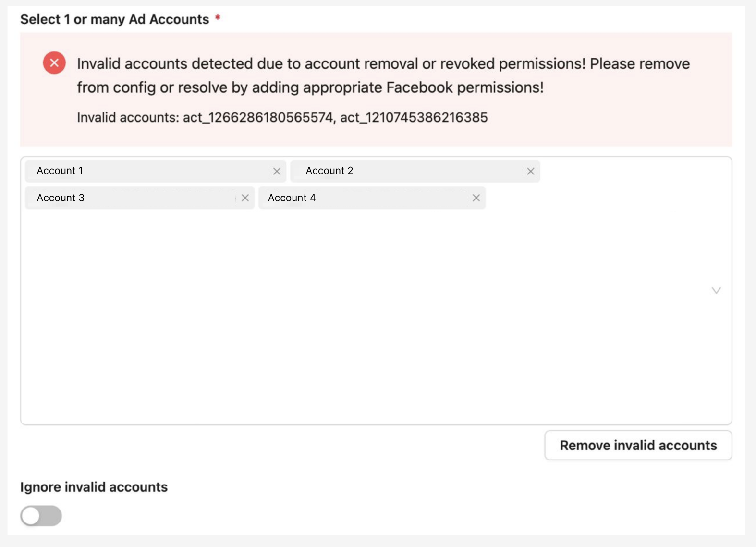Remove Account 2 using its X icon
This screenshot has height=547, width=756.
pos(530,171)
